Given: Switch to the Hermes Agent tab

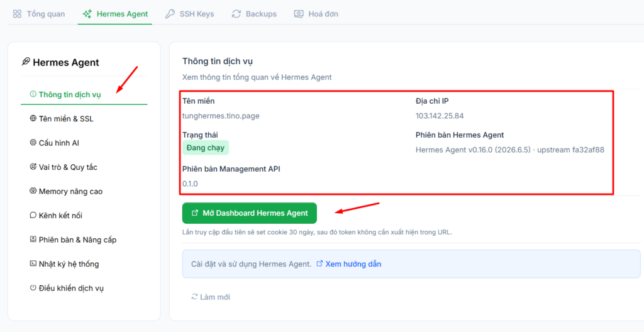Looking at the screenshot, I should (115, 14).
